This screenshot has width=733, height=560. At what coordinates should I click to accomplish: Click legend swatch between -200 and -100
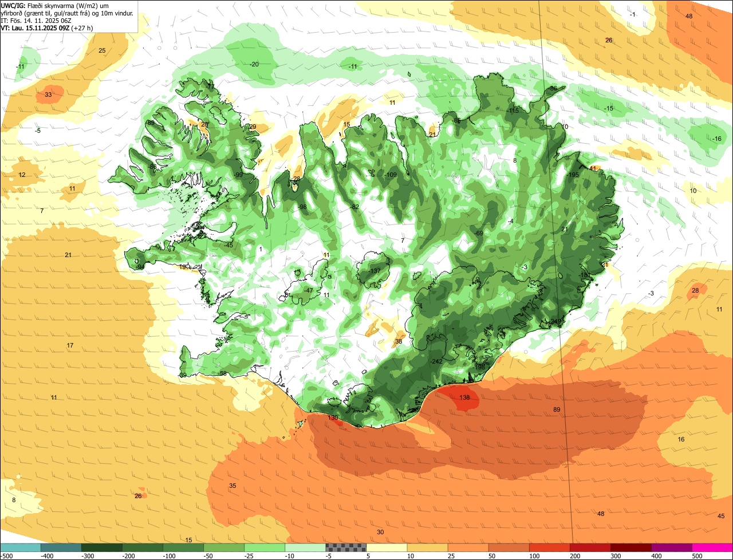point(143,547)
